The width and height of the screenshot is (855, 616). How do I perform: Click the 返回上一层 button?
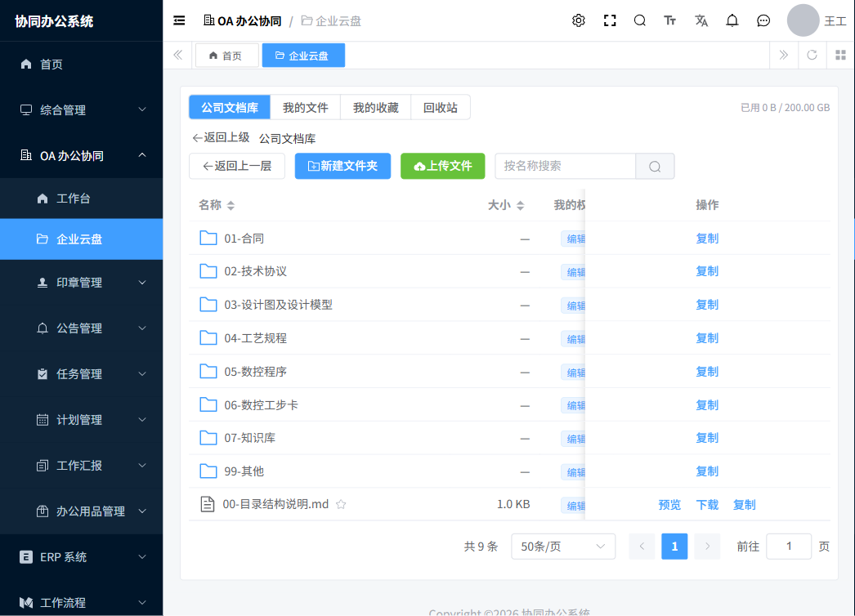237,167
